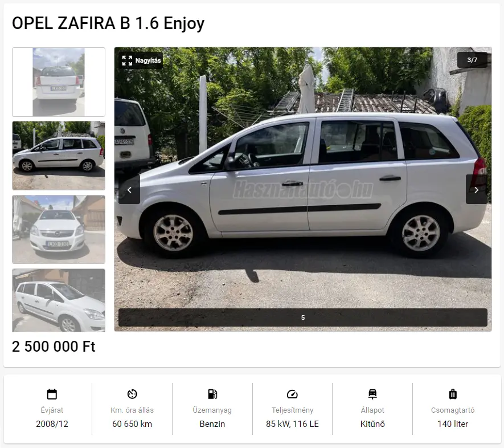Click the Nagyítás button label
The width and height of the screenshot is (504, 448).
coord(148,60)
